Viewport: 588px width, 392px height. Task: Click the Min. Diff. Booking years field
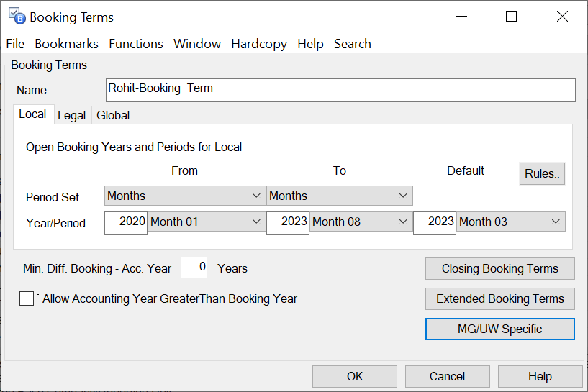[x=195, y=268]
